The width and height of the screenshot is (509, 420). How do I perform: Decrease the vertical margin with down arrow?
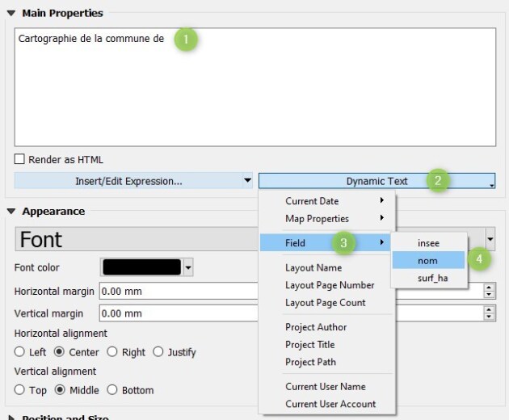click(489, 317)
